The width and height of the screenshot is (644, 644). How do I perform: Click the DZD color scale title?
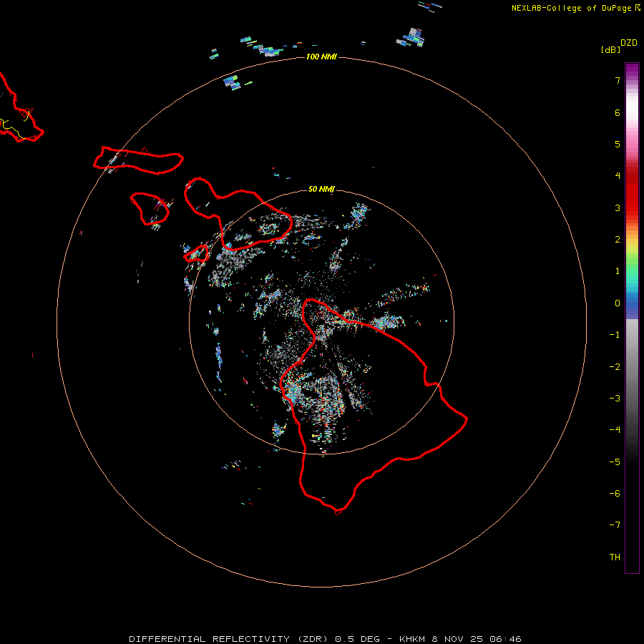pyautogui.click(x=629, y=43)
